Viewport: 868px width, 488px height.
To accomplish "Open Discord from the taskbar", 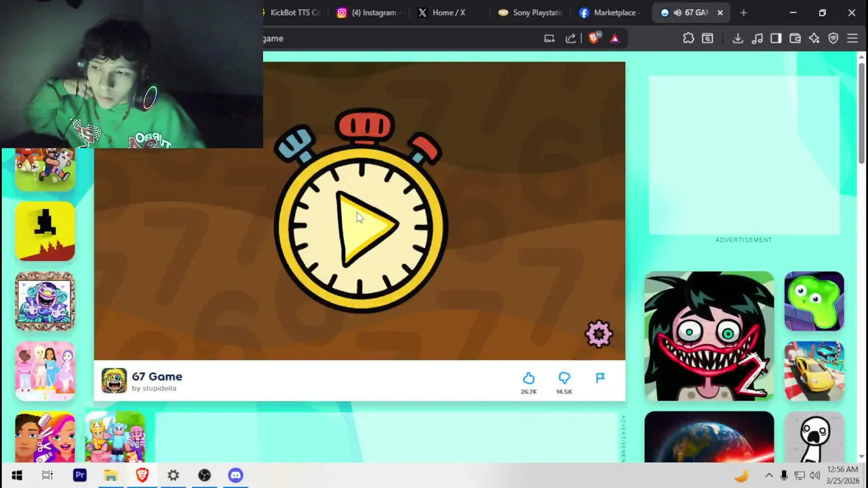I will [235, 476].
